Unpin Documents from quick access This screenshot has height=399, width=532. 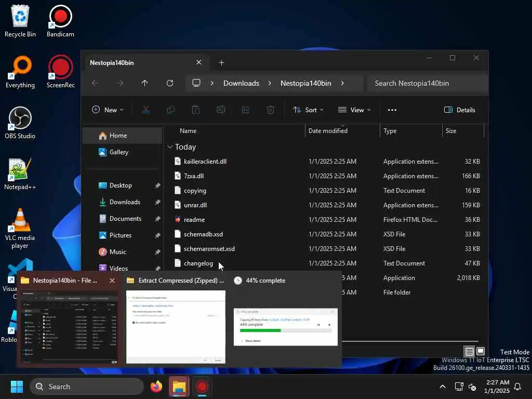[157, 219]
